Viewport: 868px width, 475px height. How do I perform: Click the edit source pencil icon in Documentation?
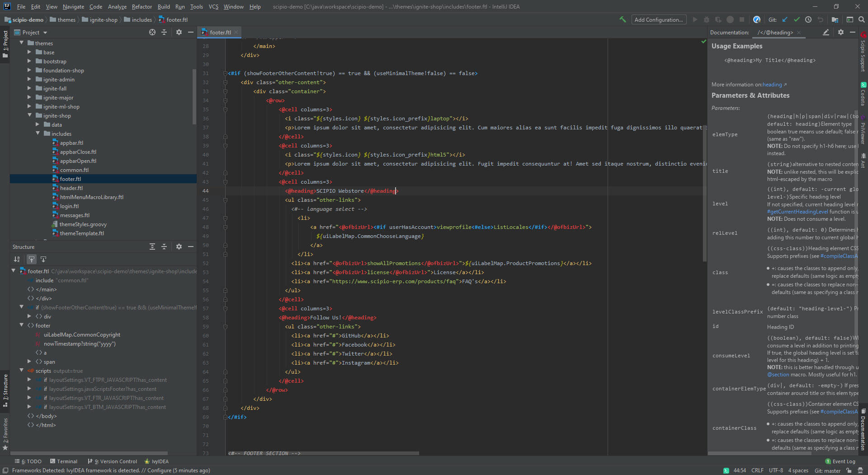click(826, 32)
